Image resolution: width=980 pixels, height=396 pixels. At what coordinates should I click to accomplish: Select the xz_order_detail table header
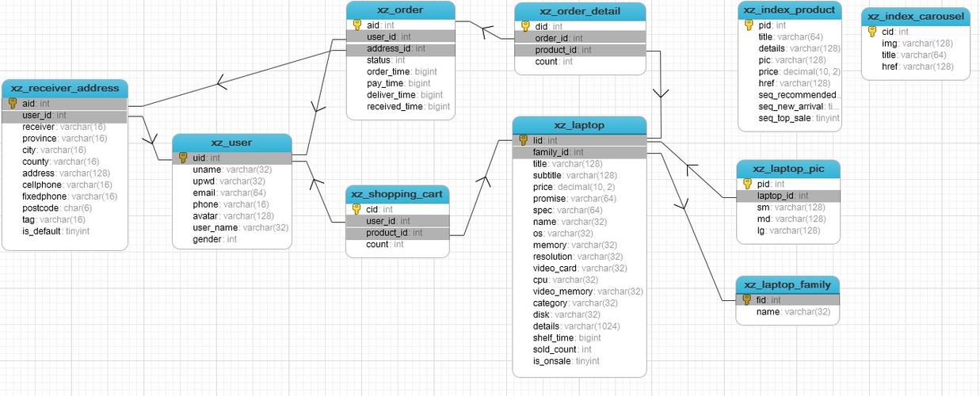pos(579,11)
